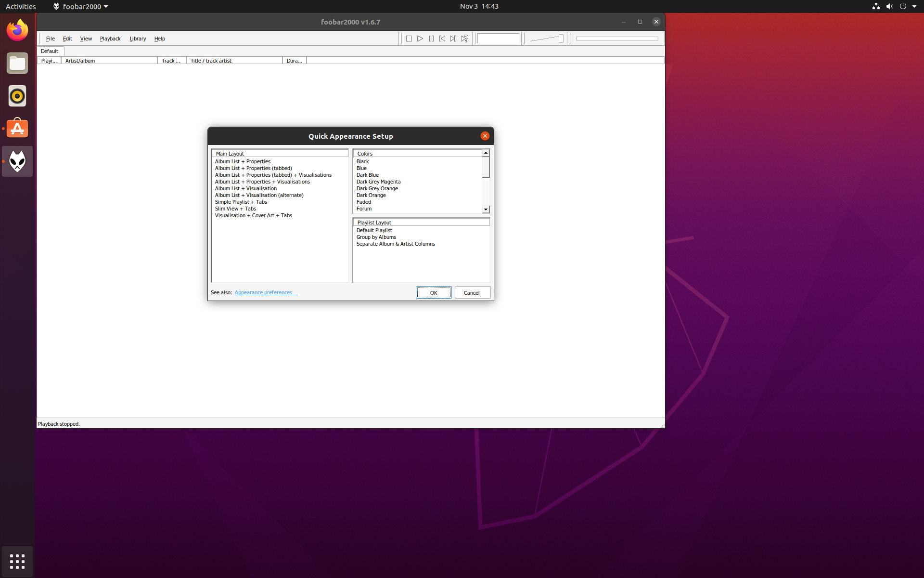The width and height of the screenshot is (924, 578).
Task: Select Album List + Visualisation layout
Action: click(245, 188)
